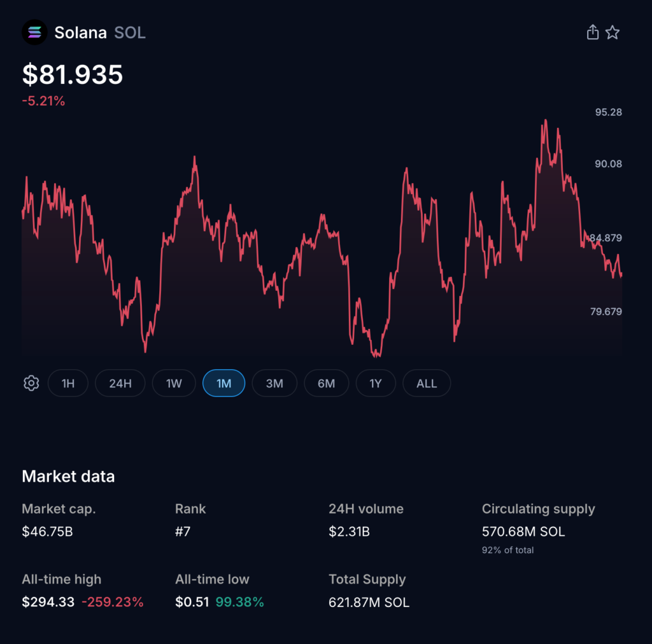Display the ALL time chart
652x644 pixels.
point(427,383)
